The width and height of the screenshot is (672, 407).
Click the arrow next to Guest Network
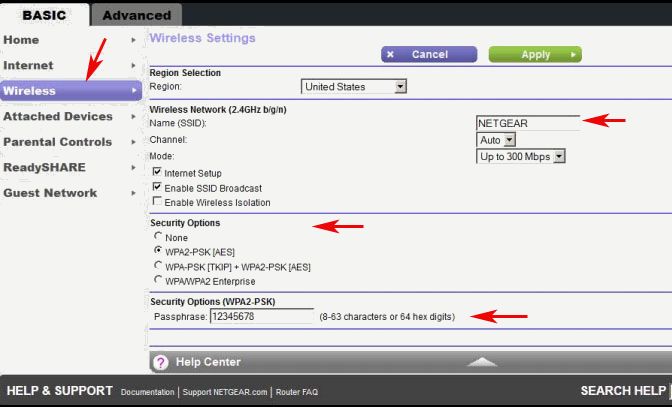134,193
